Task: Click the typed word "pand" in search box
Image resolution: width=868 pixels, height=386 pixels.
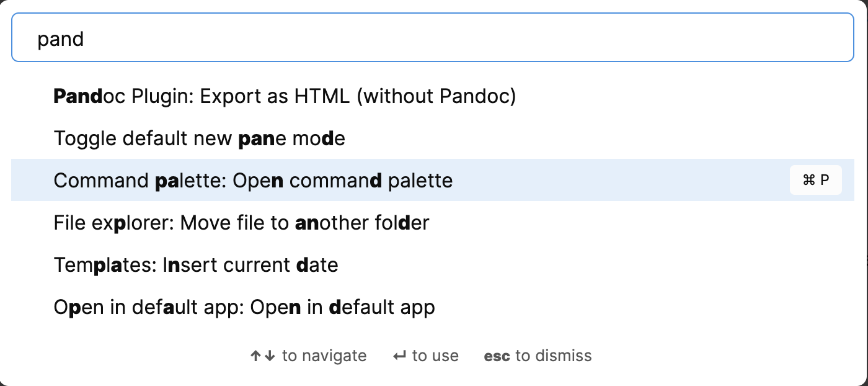Action: pyautogui.click(x=61, y=39)
